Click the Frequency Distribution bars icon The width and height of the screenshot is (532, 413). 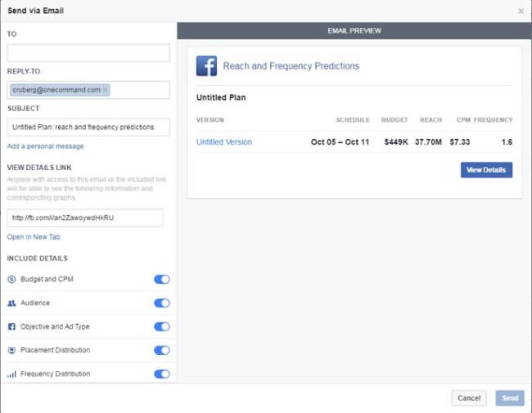[11, 375]
